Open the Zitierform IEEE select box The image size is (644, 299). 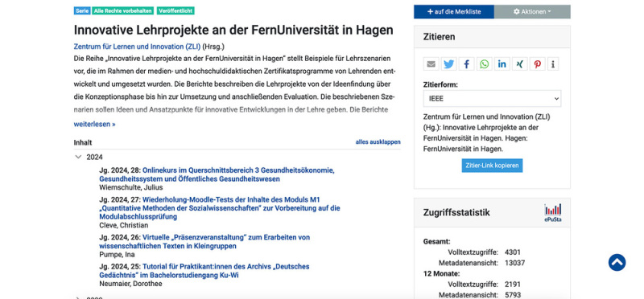(x=492, y=98)
